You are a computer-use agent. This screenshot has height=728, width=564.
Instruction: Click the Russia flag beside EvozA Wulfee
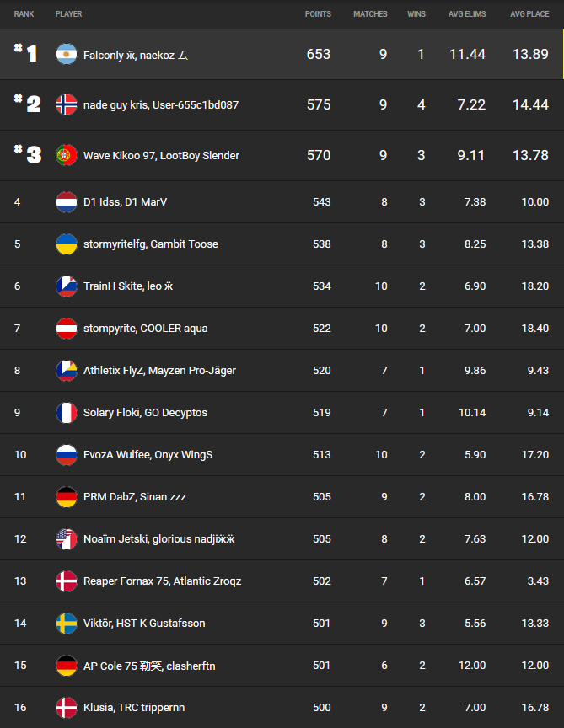(x=66, y=454)
